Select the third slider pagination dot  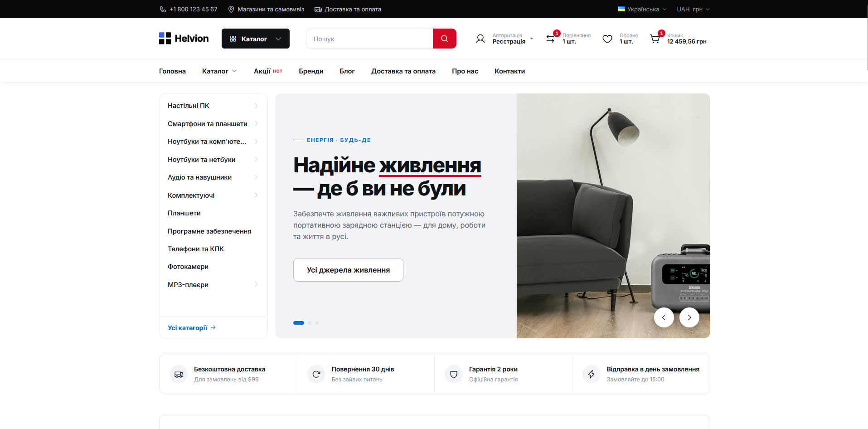[317, 323]
